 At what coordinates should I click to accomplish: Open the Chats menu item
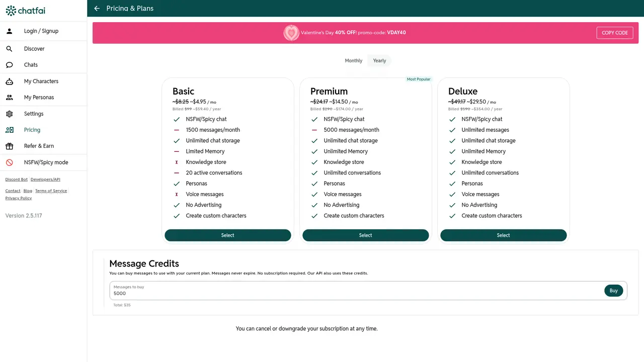[31, 65]
